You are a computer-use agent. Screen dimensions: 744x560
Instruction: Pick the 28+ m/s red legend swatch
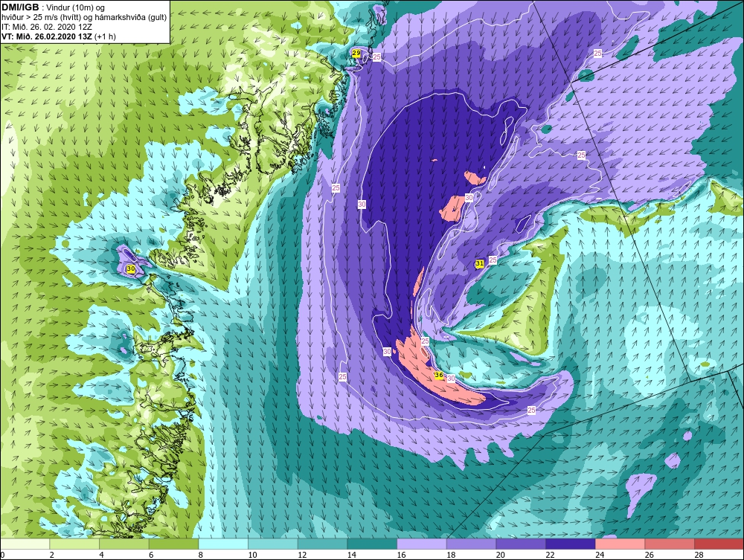pos(719,544)
